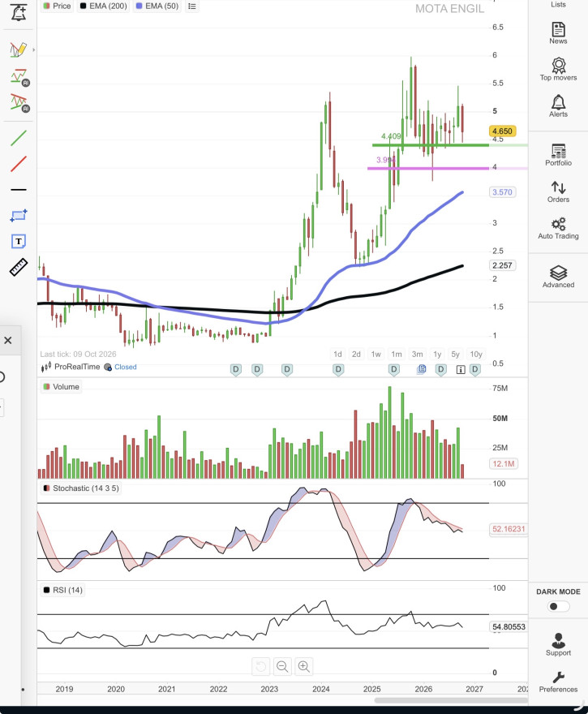Image resolution: width=588 pixels, height=714 pixels.
Task: Open Auto Trading
Action: [558, 228]
